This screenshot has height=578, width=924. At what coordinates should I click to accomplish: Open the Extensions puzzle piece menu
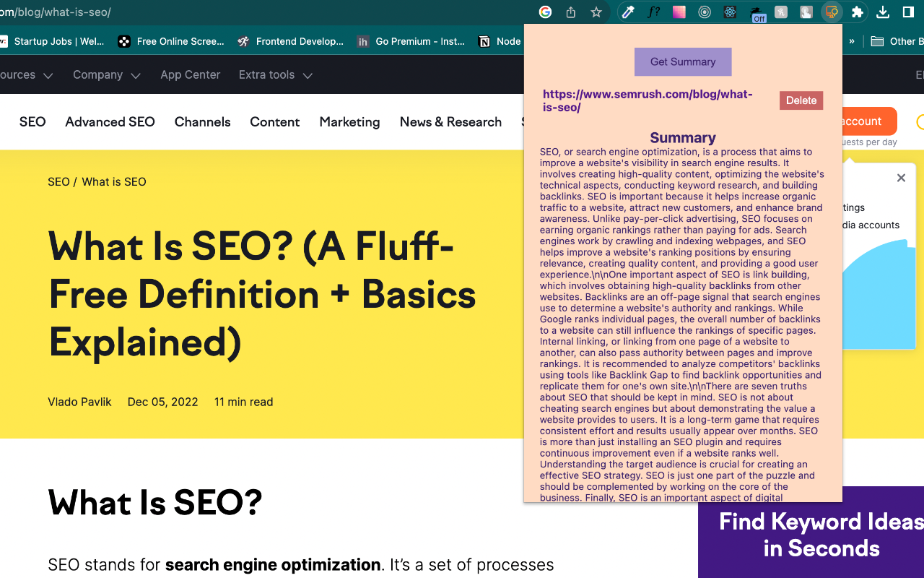[858, 12]
